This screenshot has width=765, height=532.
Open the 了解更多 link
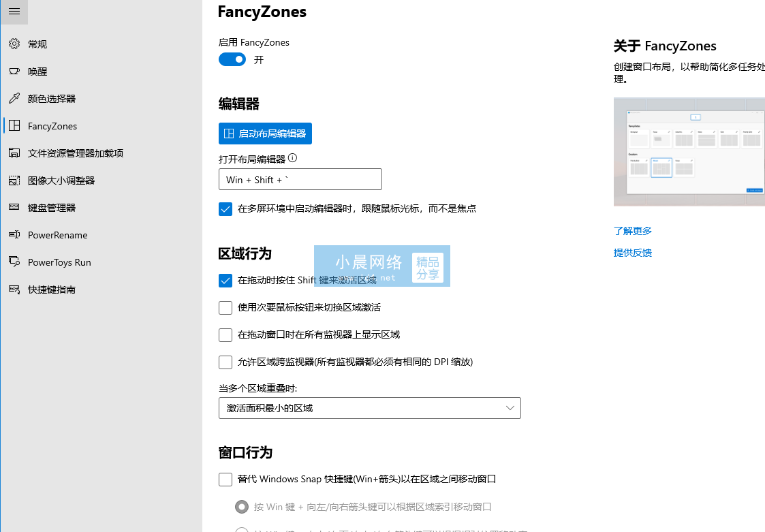pos(632,231)
